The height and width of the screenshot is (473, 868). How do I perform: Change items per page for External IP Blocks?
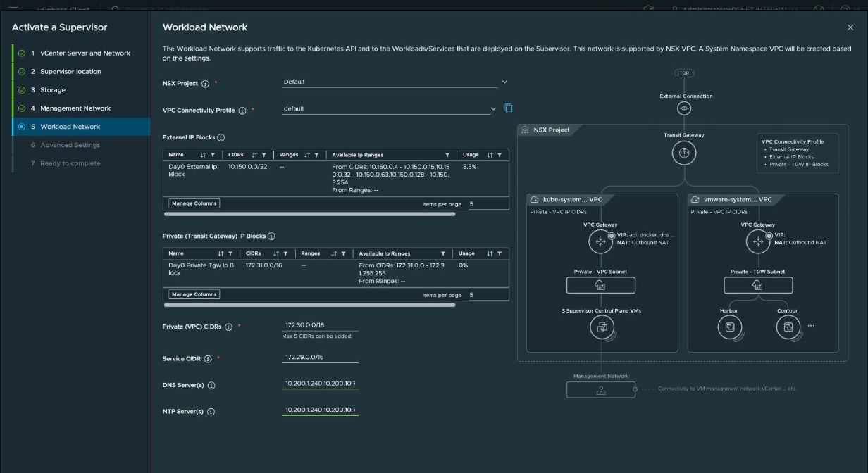point(489,204)
